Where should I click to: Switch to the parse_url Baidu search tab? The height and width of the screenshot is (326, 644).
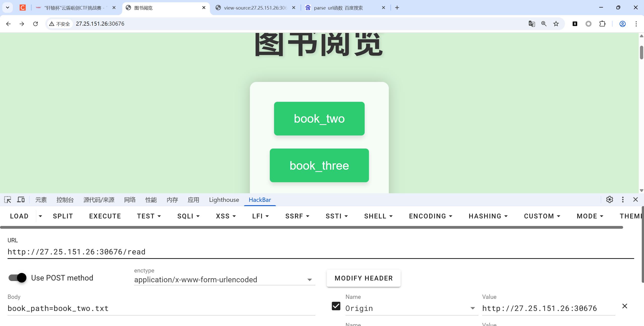338,8
